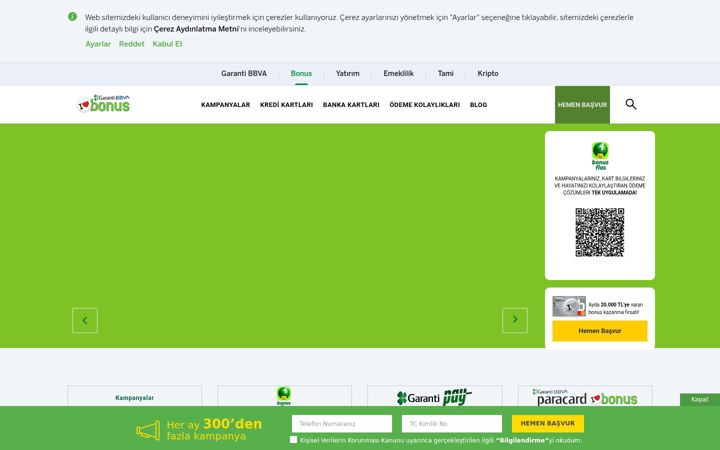Viewport: 720px width, 450px height.
Task: Open the Kripto tab
Action: point(488,73)
